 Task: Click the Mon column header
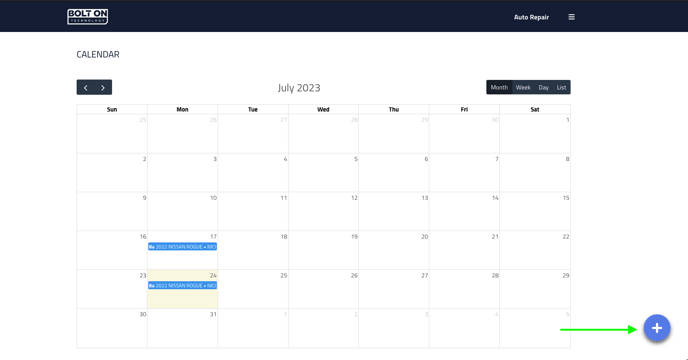tap(183, 109)
